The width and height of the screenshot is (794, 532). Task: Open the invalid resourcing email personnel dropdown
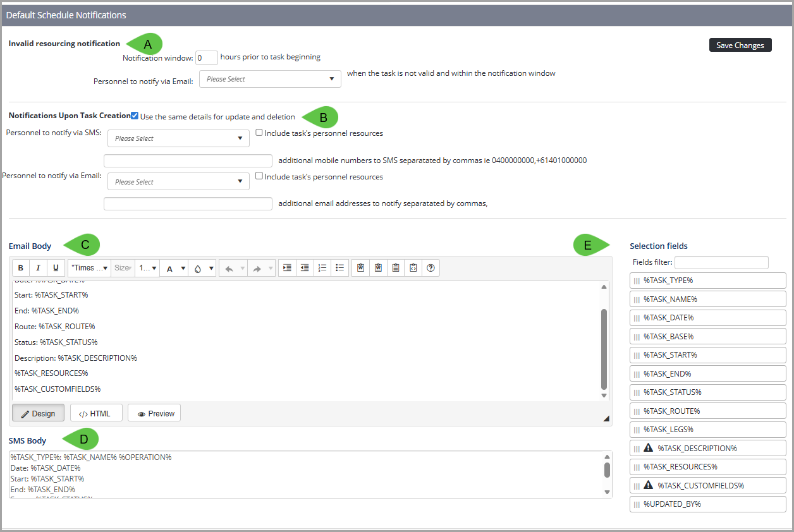pyautogui.click(x=270, y=79)
